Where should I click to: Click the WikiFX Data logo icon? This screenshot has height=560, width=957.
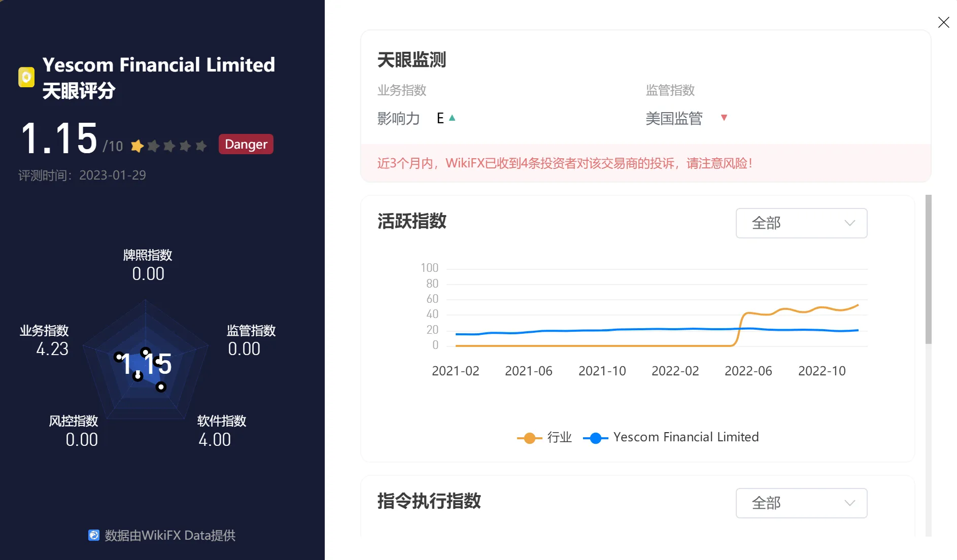94,535
